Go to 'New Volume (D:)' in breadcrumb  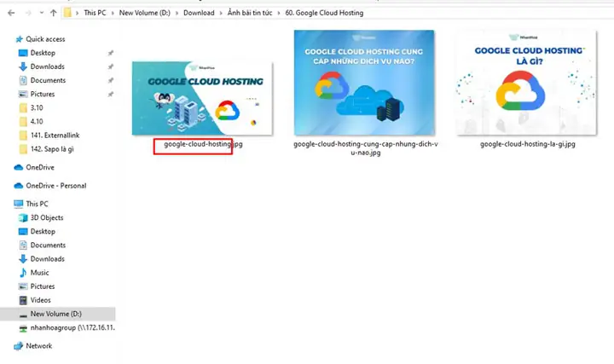144,13
